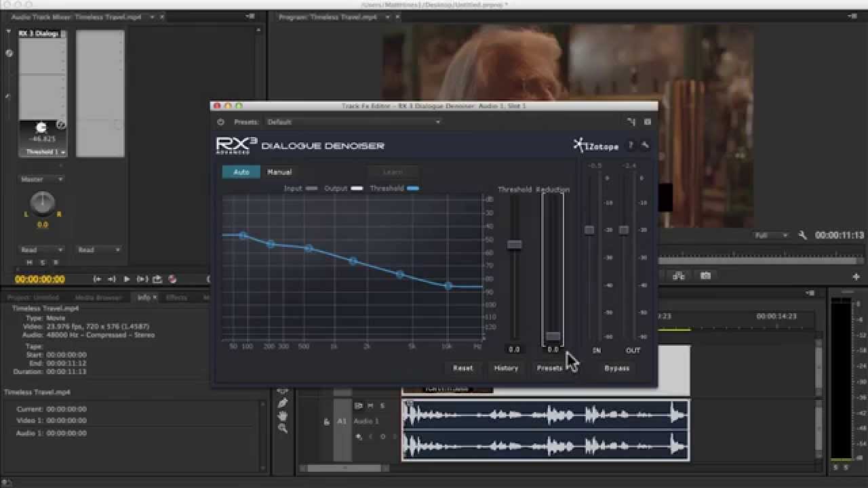Select the Program: Timeless Travel.mp4 tab
The height and width of the screenshot is (488, 868).
click(x=328, y=17)
